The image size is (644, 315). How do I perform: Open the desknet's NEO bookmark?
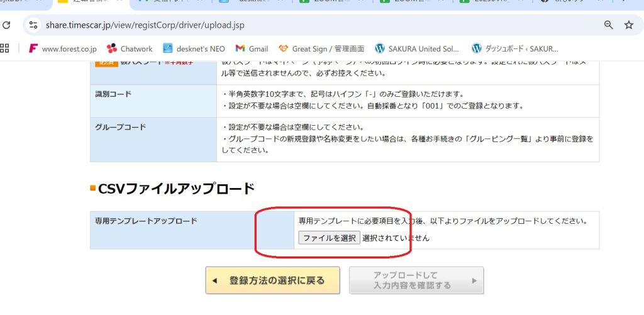point(194,48)
